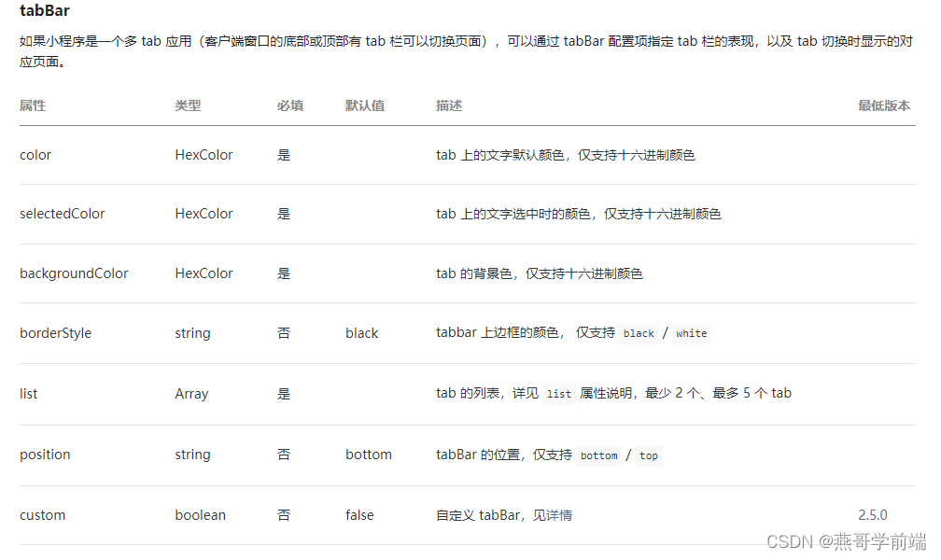
Task: Click HexColor type in selectedColor row
Action: [x=204, y=214]
